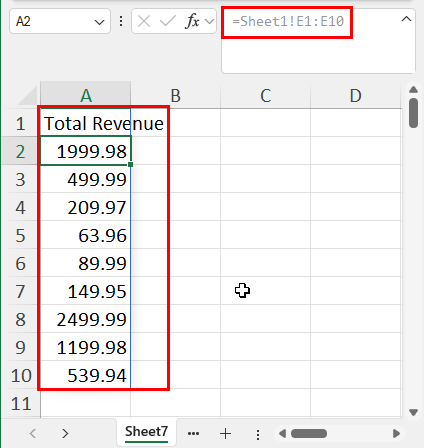
Task: Switch to the Sheet7 tab
Action: click(x=146, y=432)
